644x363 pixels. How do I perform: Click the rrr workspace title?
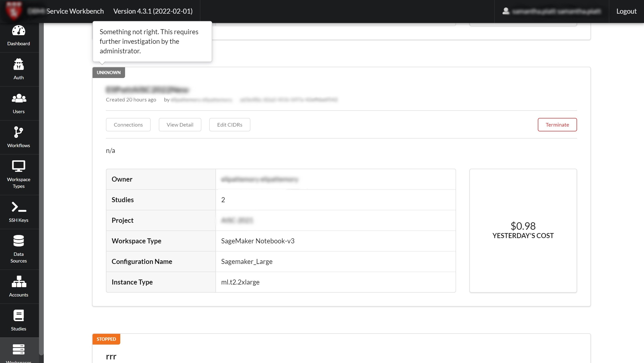111,356
